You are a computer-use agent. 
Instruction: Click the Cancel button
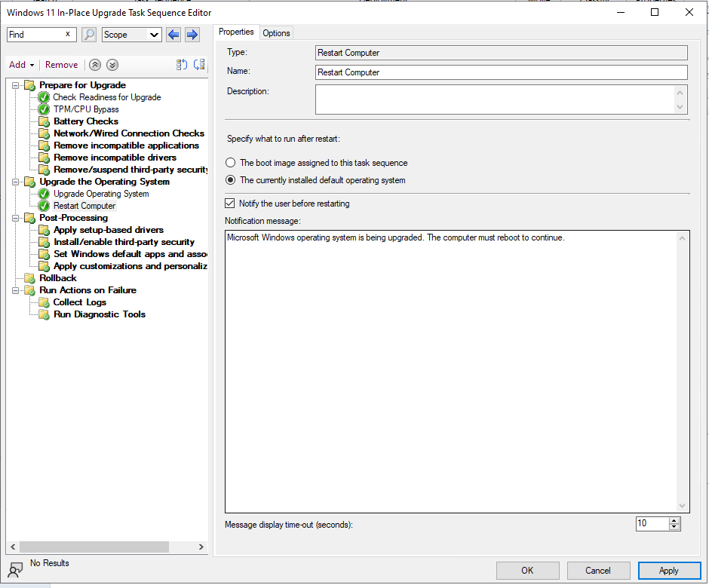point(598,571)
